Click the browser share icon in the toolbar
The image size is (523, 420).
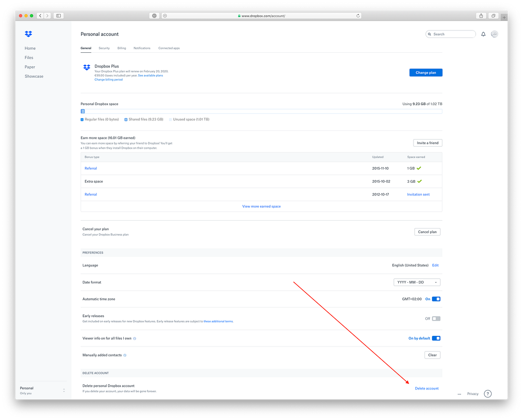tap(481, 15)
